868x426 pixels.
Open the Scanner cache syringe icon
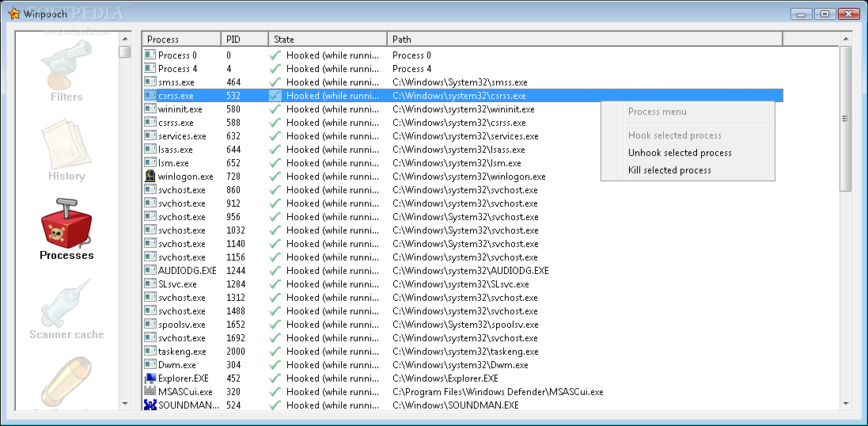66,302
